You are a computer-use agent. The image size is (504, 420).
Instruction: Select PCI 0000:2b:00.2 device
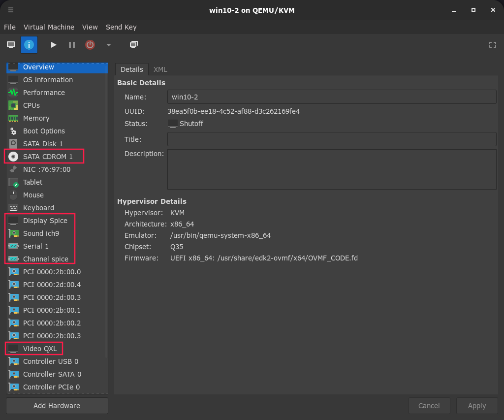point(57,323)
